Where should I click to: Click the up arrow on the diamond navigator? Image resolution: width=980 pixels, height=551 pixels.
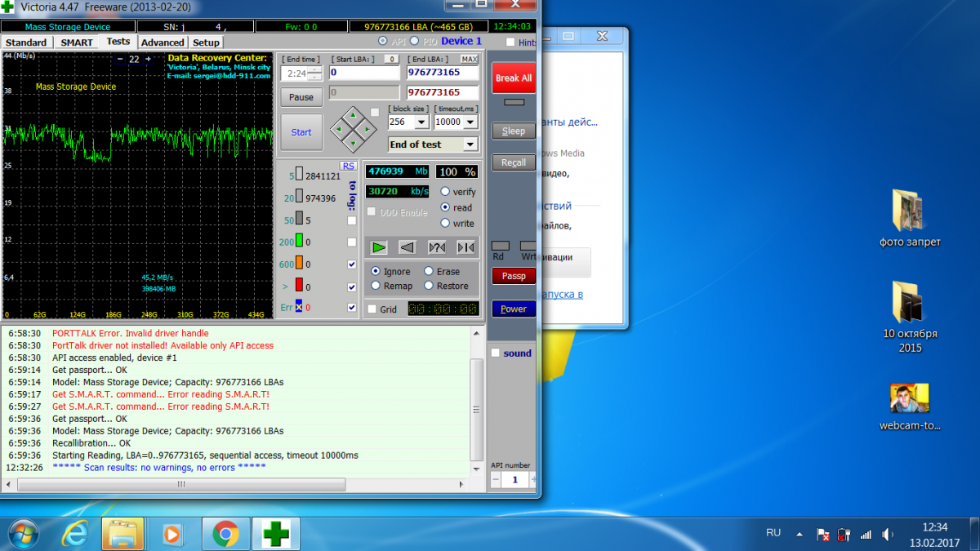[x=352, y=115]
